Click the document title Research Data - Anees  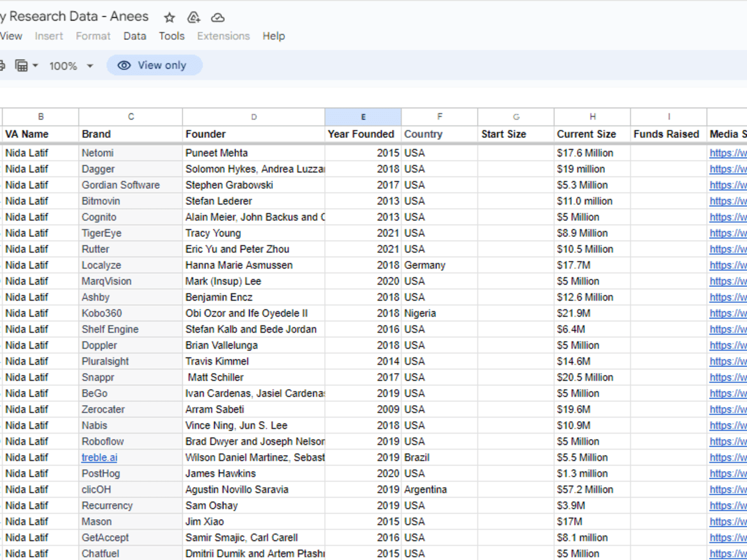75,16
